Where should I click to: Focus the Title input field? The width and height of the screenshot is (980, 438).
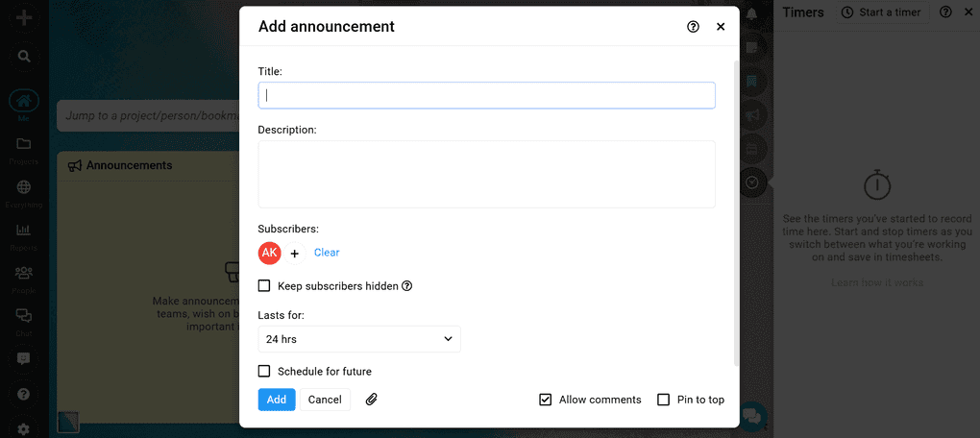(486, 96)
